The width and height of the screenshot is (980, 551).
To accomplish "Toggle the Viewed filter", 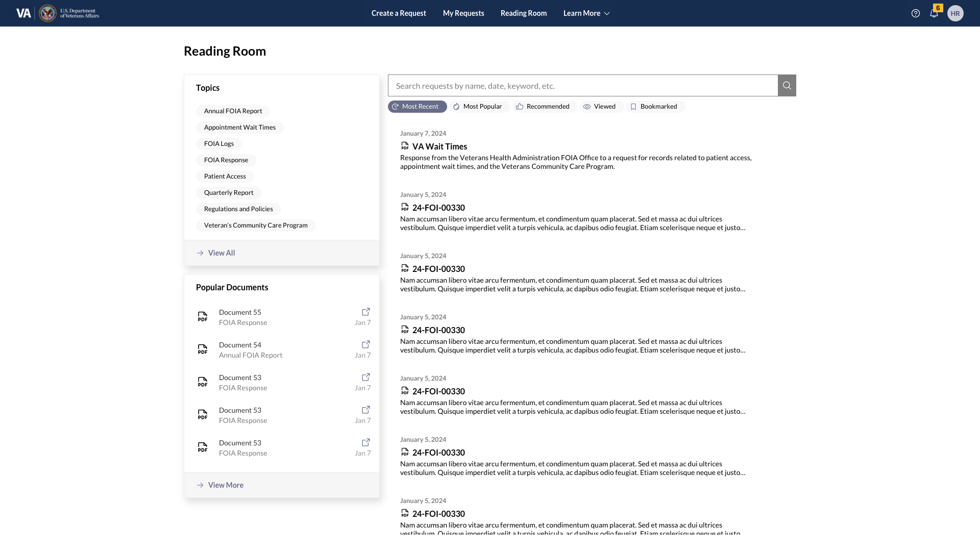I will (x=601, y=106).
